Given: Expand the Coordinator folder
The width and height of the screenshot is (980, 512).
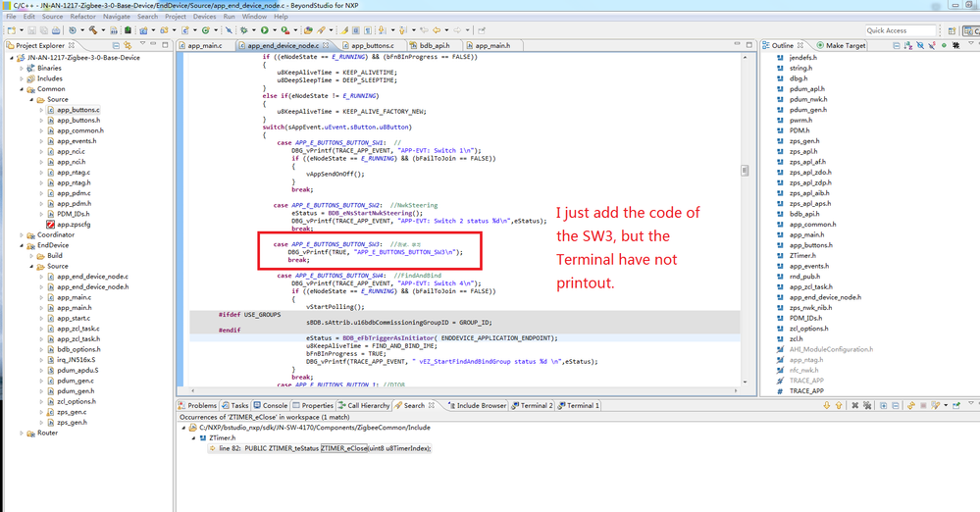Looking at the screenshot, I should tap(22, 235).
